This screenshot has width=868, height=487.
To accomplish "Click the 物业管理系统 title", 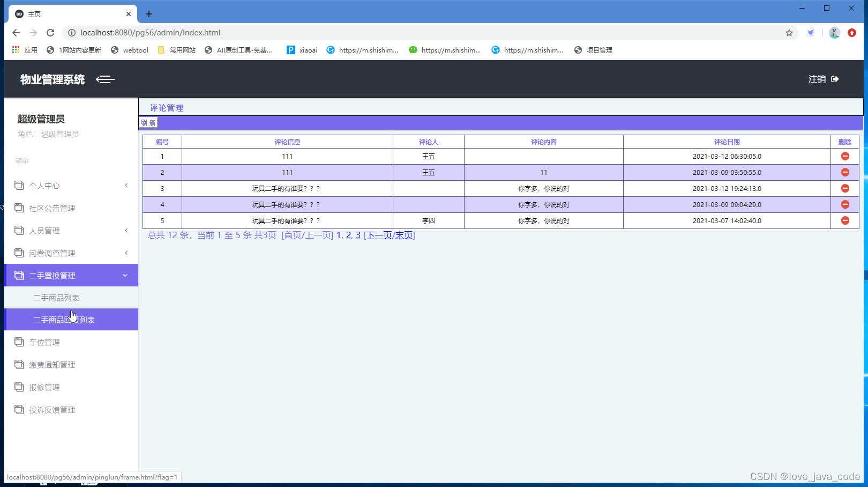I will click(53, 79).
